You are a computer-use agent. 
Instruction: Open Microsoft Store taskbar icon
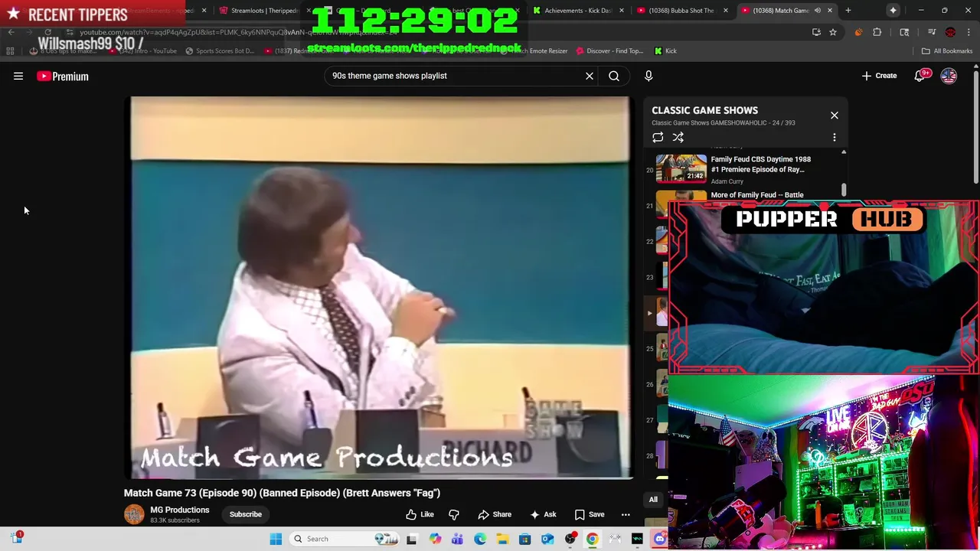(x=524, y=539)
